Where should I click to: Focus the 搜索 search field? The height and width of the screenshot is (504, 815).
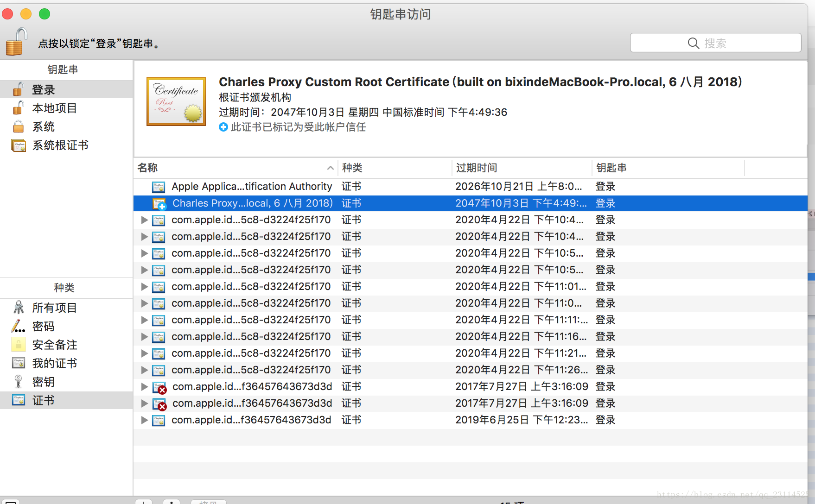coord(715,43)
